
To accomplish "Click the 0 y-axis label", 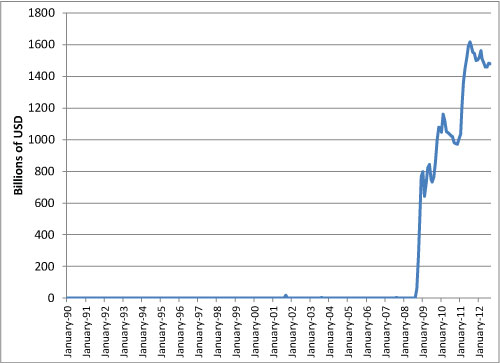I will click(x=51, y=298).
